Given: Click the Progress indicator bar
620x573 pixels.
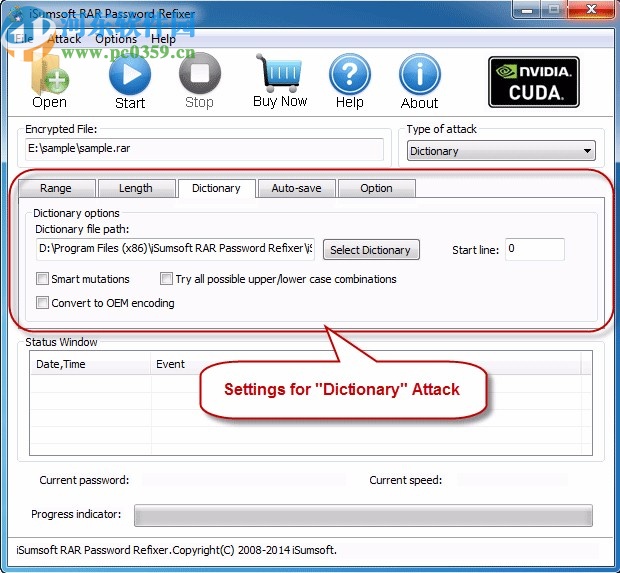Looking at the screenshot, I should coord(363,515).
